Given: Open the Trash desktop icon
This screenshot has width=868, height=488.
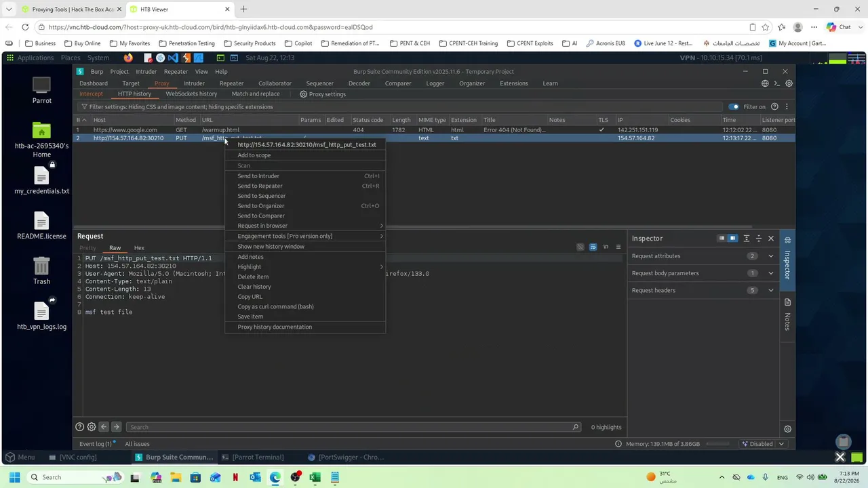Looking at the screenshot, I should (x=42, y=270).
